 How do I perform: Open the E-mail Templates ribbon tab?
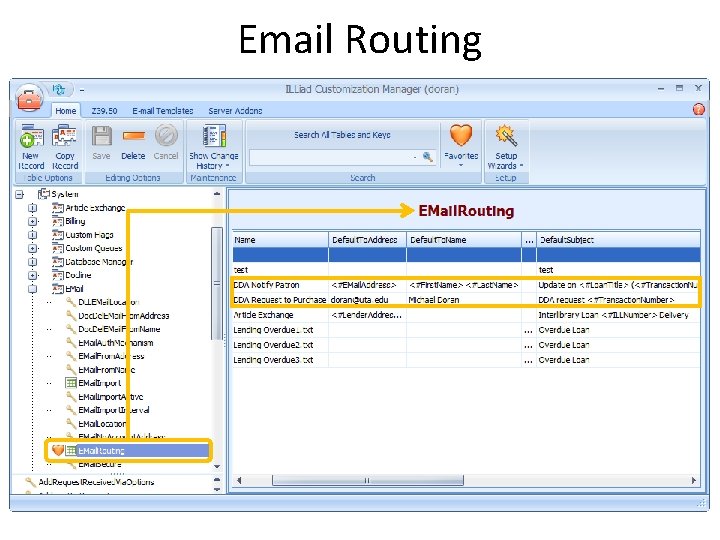163,111
